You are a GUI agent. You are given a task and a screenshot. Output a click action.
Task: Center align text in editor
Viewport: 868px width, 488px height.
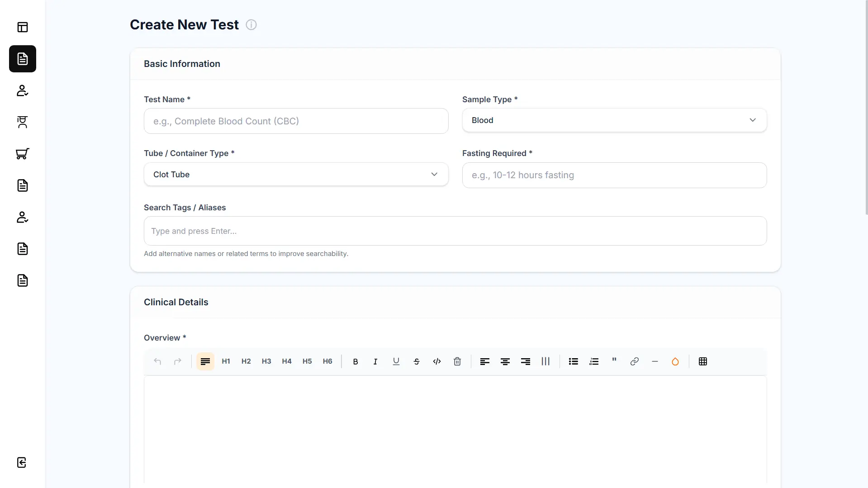tap(505, 361)
